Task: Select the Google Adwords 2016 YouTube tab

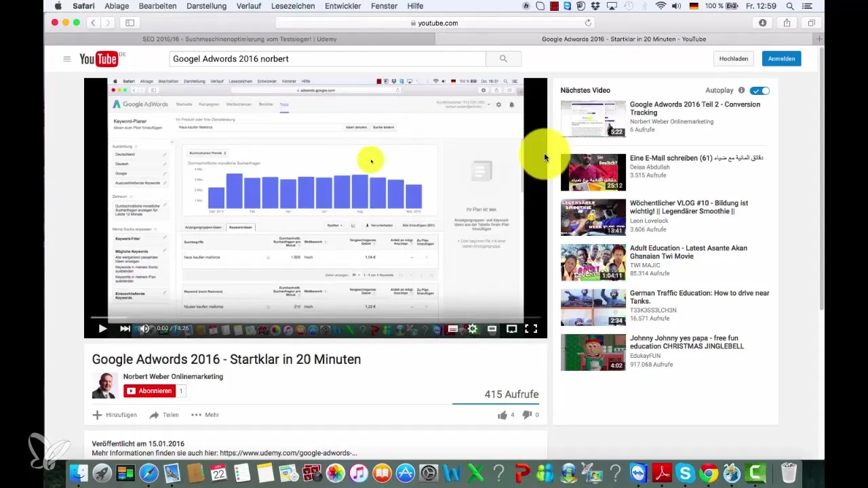Action: click(625, 39)
